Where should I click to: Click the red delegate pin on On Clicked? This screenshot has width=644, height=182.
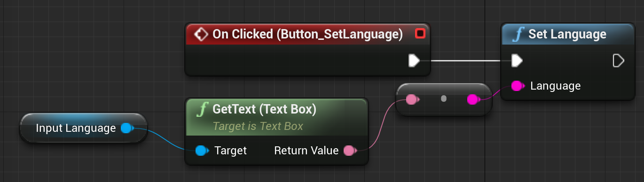(420, 34)
